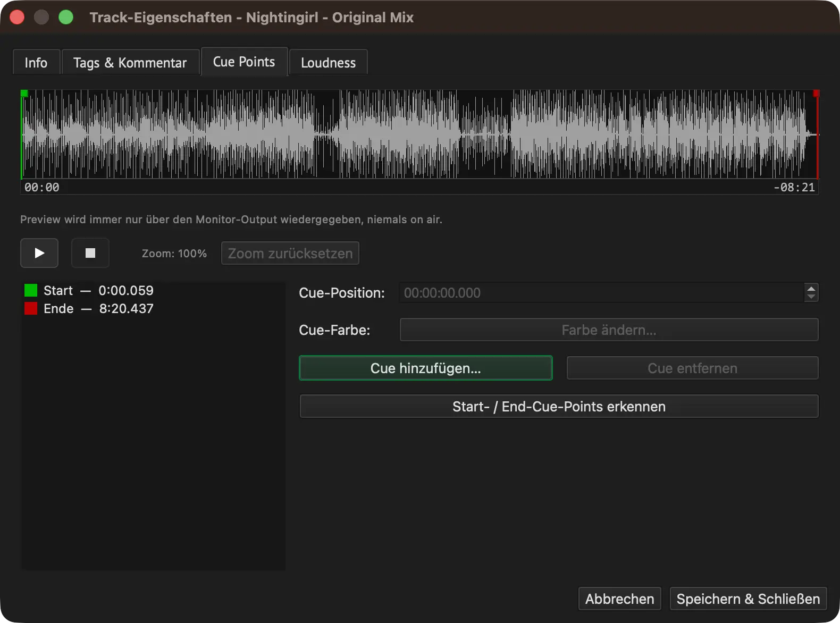Play the track preview
Image resolution: width=840 pixels, height=623 pixels.
point(39,253)
